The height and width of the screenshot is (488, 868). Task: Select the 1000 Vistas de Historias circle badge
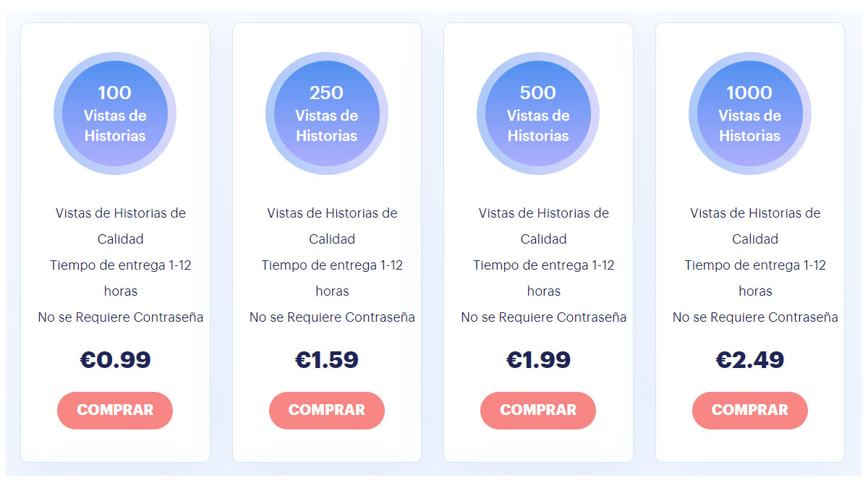click(749, 114)
